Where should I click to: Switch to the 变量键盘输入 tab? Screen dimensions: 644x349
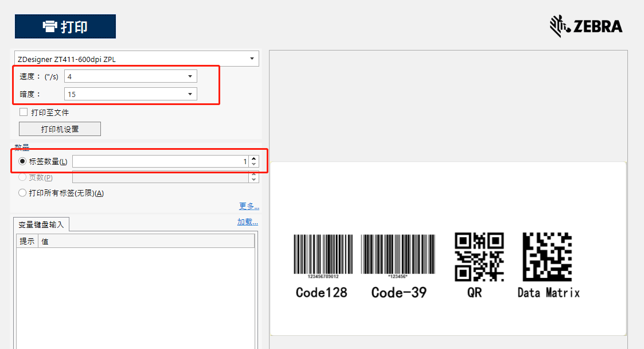tap(41, 224)
